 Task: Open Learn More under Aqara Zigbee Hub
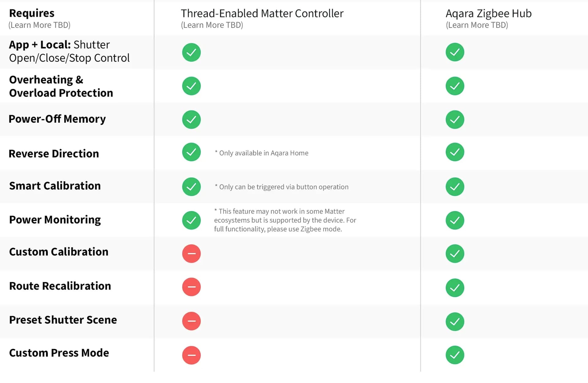coord(477,25)
